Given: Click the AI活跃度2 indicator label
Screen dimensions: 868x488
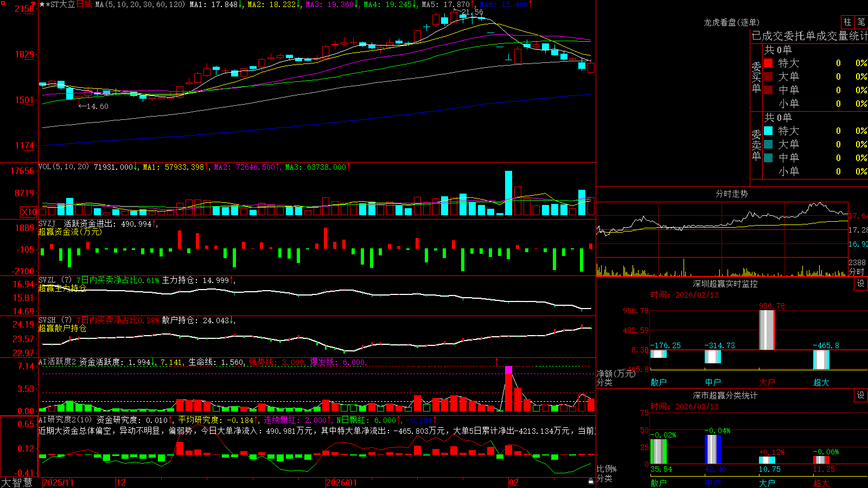Looking at the screenshot, I should (x=58, y=362).
